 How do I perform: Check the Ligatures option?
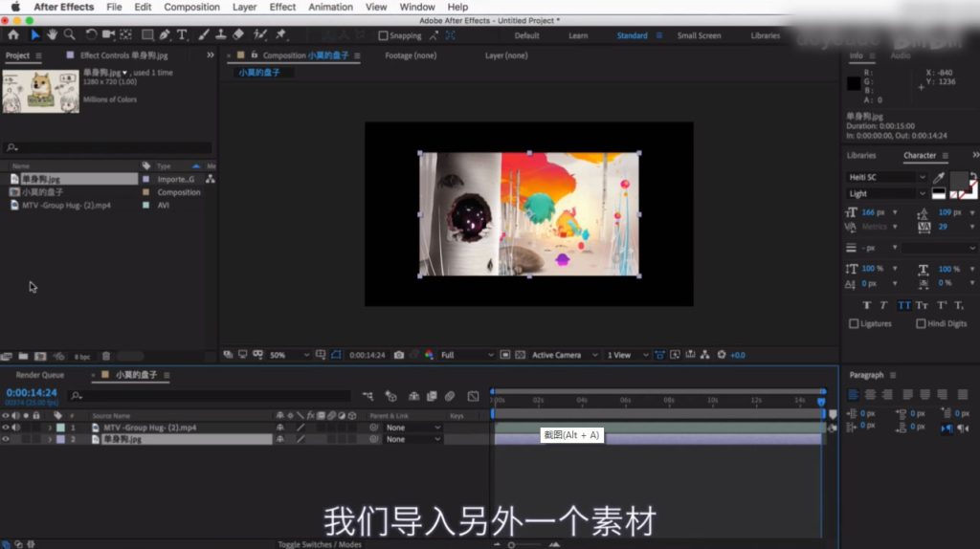pos(854,323)
